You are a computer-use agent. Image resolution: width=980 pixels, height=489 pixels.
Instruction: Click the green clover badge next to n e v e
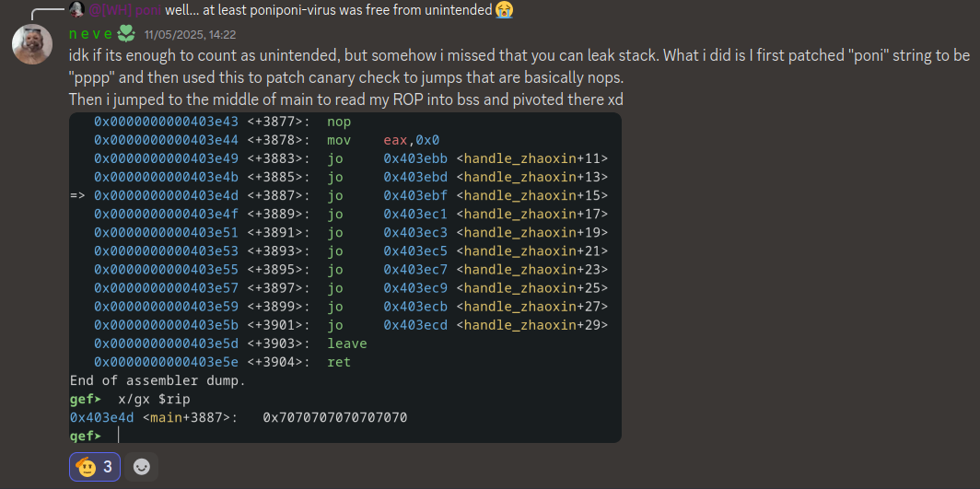(126, 33)
